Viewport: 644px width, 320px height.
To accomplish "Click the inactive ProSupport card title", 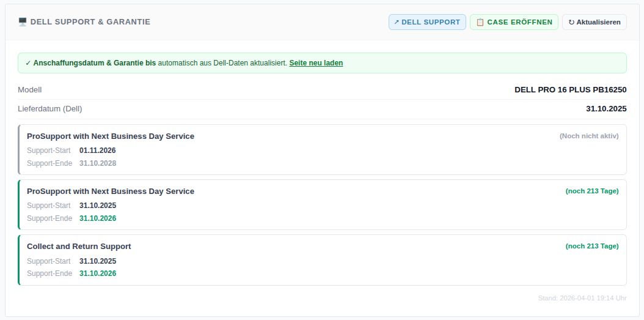I will (111, 136).
